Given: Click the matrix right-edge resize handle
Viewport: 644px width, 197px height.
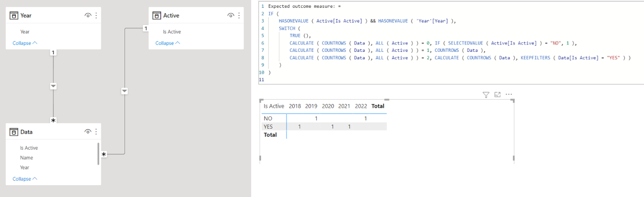Looking at the screenshot, I should pyautogui.click(x=514, y=158).
